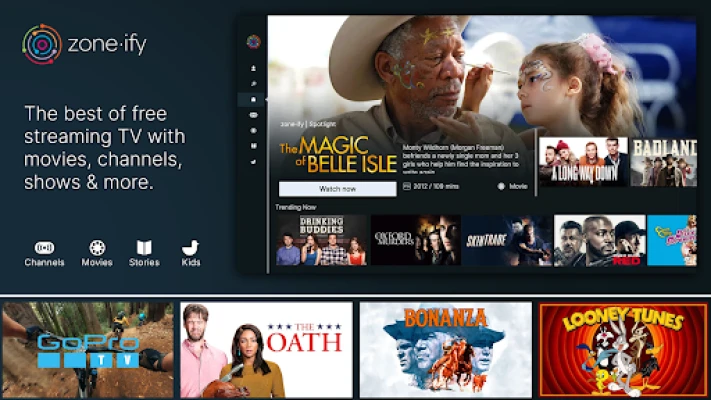Click the Kids duck icon
711x400 pixels.
[x=190, y=248]
